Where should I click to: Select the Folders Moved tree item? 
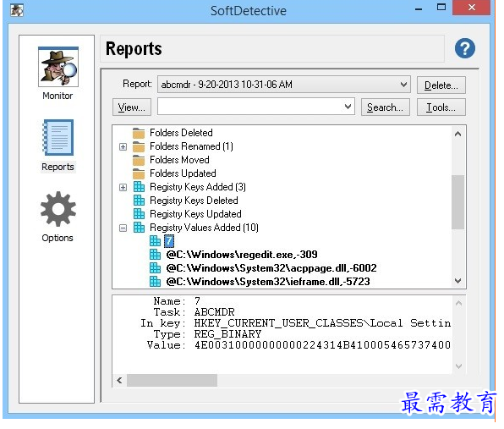tap(179, 160)
